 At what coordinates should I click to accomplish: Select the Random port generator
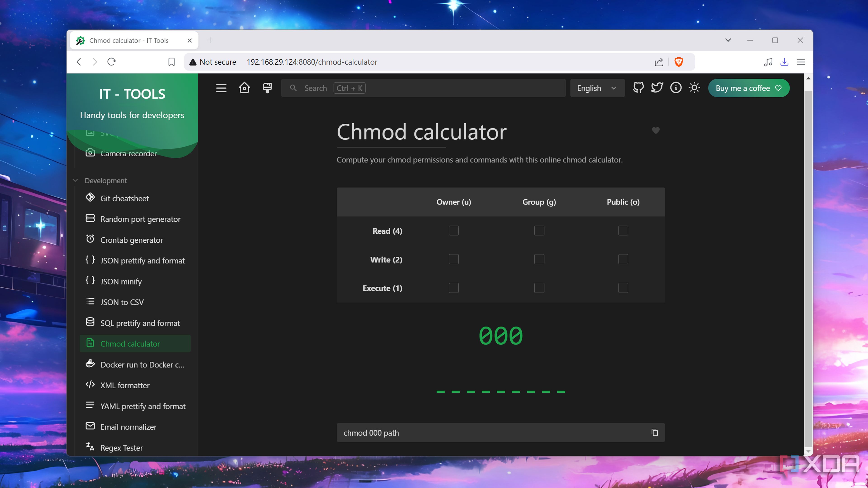click(140, 219)
